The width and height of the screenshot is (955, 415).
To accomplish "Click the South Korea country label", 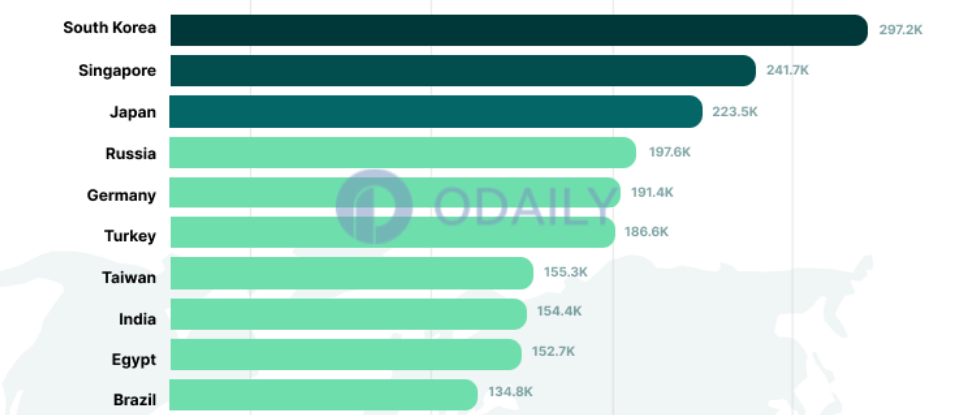I will [110, 27].
